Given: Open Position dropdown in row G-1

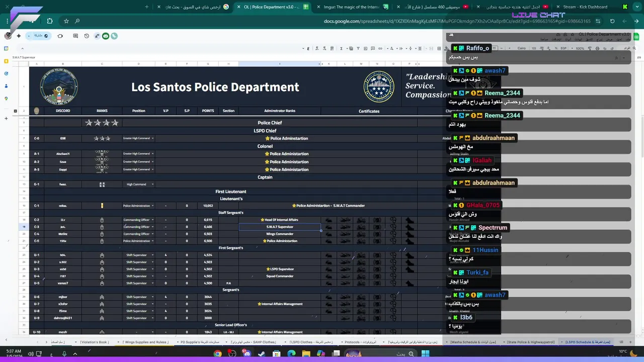Looking at the screenshot, I should tap(153, 185).
